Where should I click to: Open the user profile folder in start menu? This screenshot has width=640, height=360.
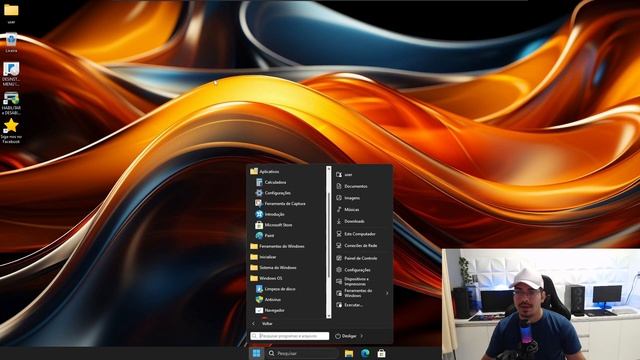tap(344, 174)
